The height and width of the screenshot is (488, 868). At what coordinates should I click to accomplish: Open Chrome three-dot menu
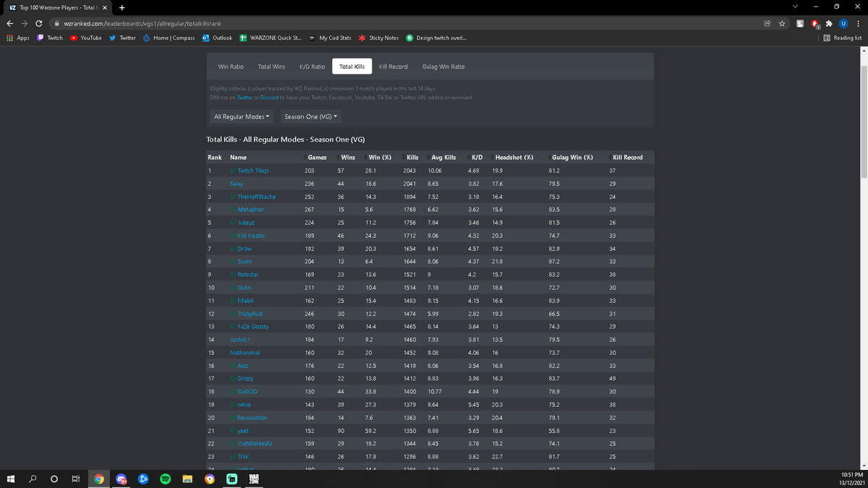(x=858, y=23)
